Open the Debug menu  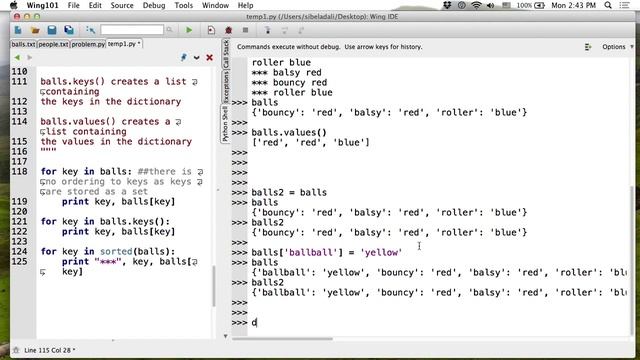click(x=154, y=5)
